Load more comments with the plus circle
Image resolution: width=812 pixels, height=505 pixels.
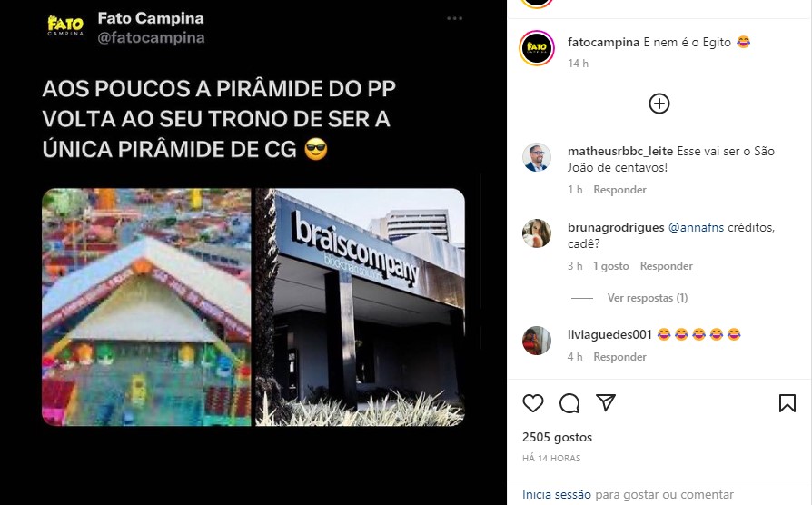659,104
